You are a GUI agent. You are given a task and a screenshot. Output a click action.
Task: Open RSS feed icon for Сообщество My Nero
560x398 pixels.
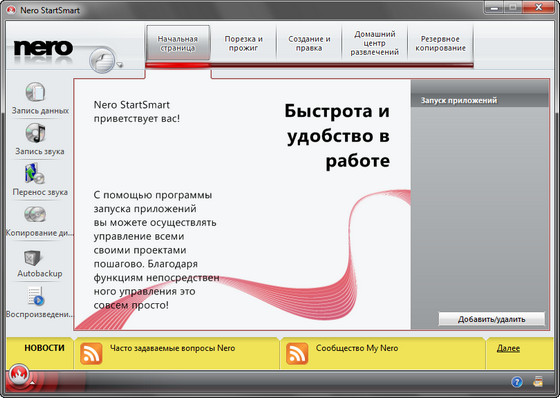[x=297, y=354]
